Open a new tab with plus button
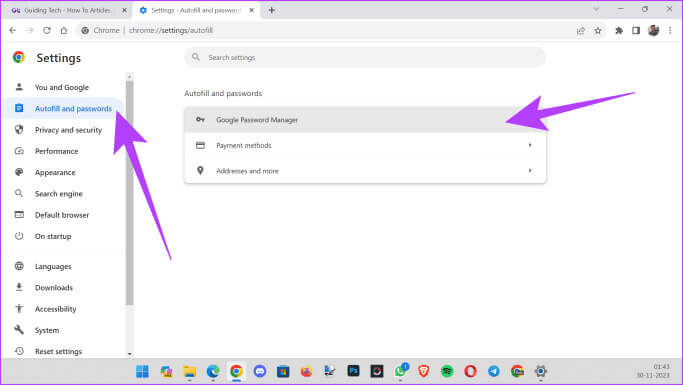Screen dimensions: 683x385 coord(271,10)
